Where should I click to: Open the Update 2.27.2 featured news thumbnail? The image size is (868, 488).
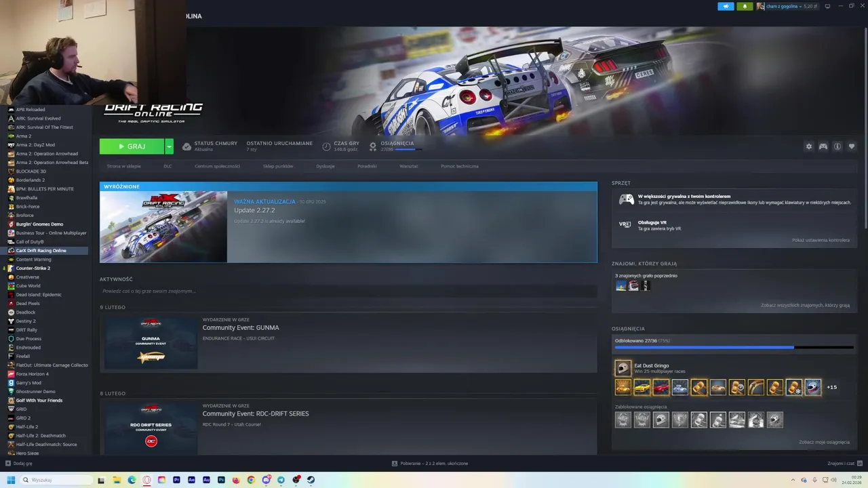point(163,226)
